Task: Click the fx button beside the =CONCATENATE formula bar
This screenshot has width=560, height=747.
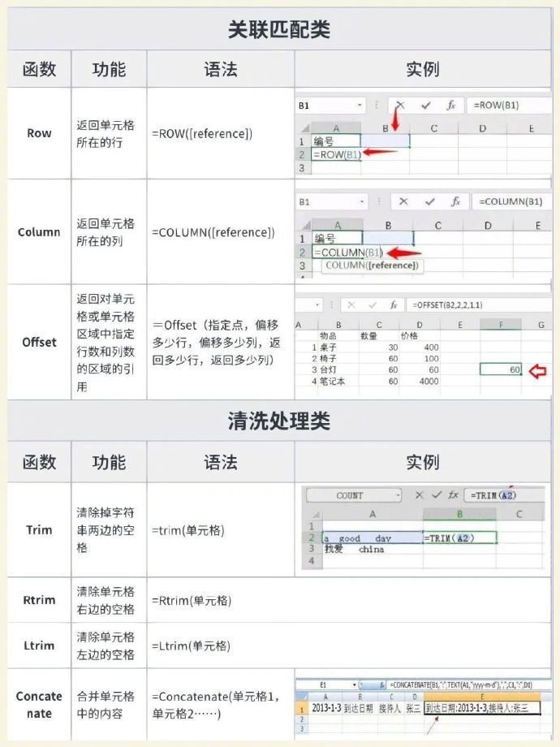Action: [382, 685]
